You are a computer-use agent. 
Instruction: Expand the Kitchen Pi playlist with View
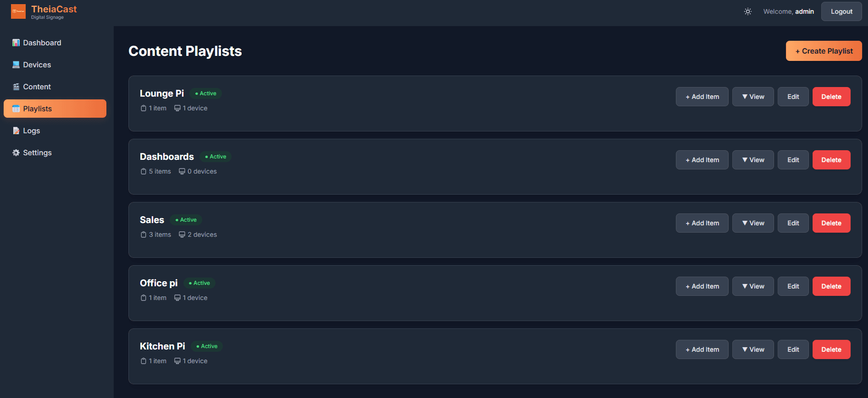tap(753, 349)
